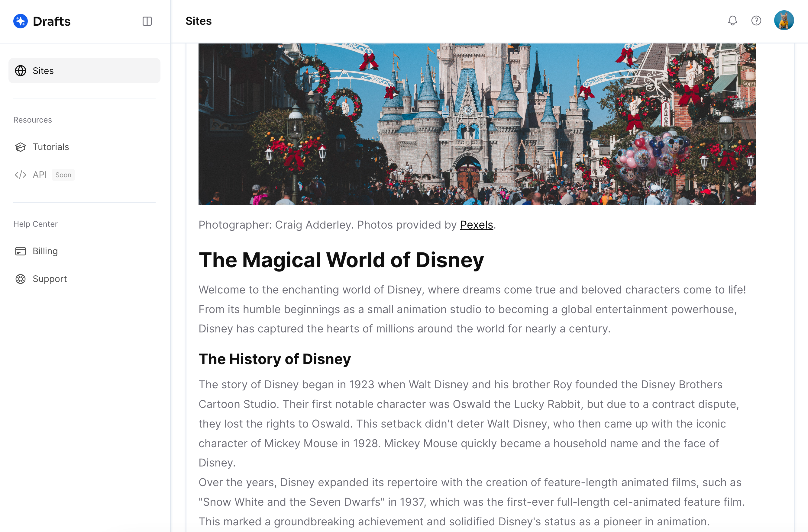Click the heading The History of Disney
Image resolution: width=808 pixels, height=532 pixels.
click(x=275, y=359)
